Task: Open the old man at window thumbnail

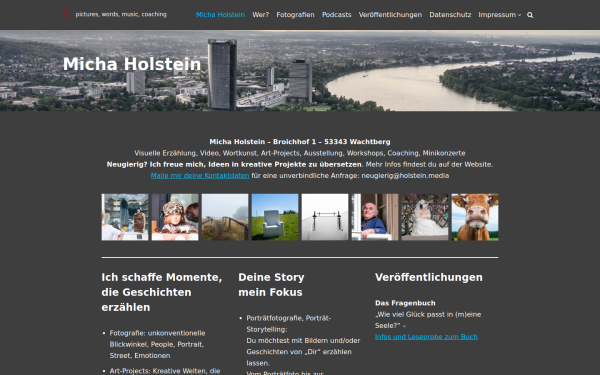Action: [375, 217]
